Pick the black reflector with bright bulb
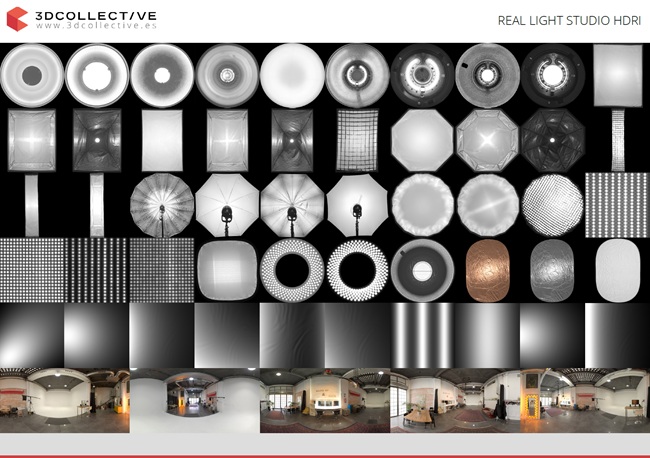 (553, 75)
